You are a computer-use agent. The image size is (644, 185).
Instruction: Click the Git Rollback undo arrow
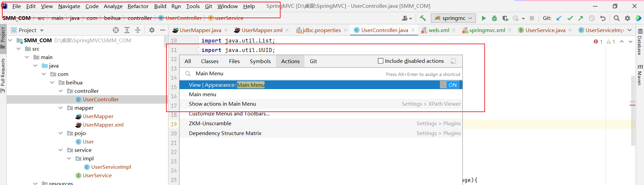click(x=603, y=18)
